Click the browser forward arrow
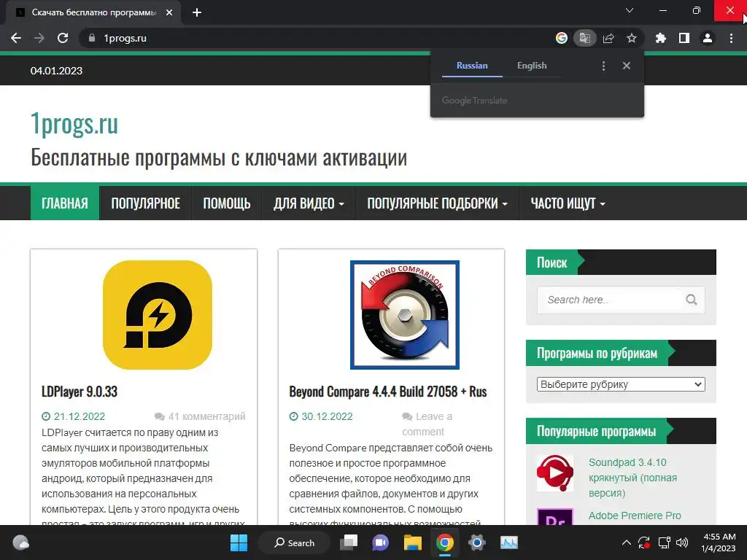 [x=39, y=38]
